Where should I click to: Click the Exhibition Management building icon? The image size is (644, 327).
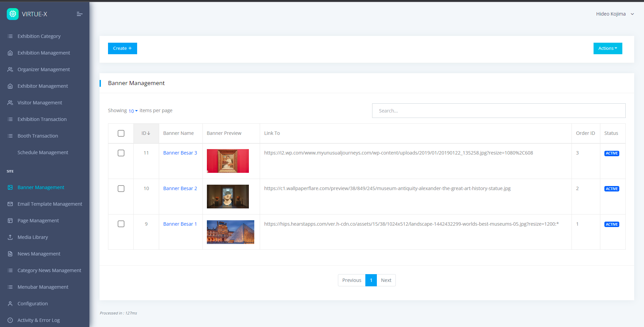(10, 53)
